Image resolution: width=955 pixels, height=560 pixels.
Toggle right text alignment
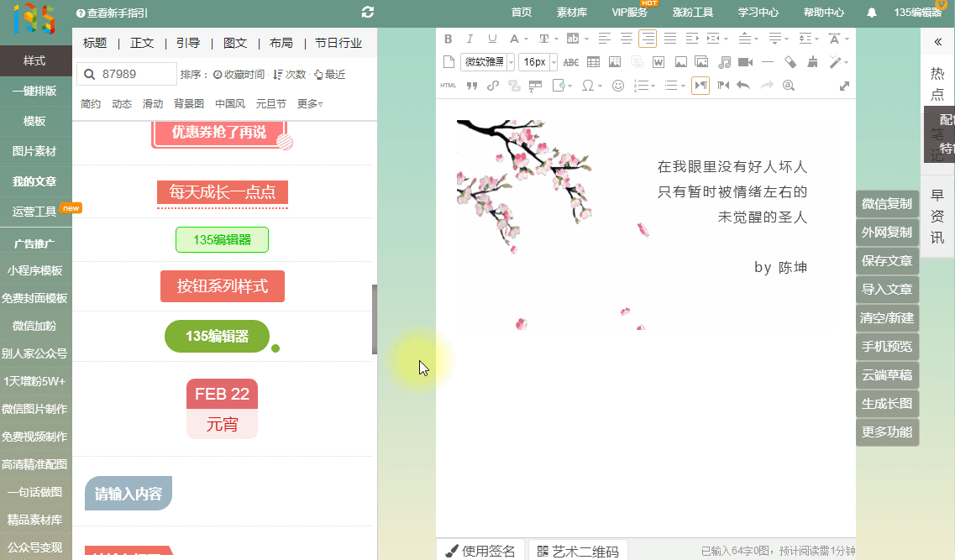648,39
